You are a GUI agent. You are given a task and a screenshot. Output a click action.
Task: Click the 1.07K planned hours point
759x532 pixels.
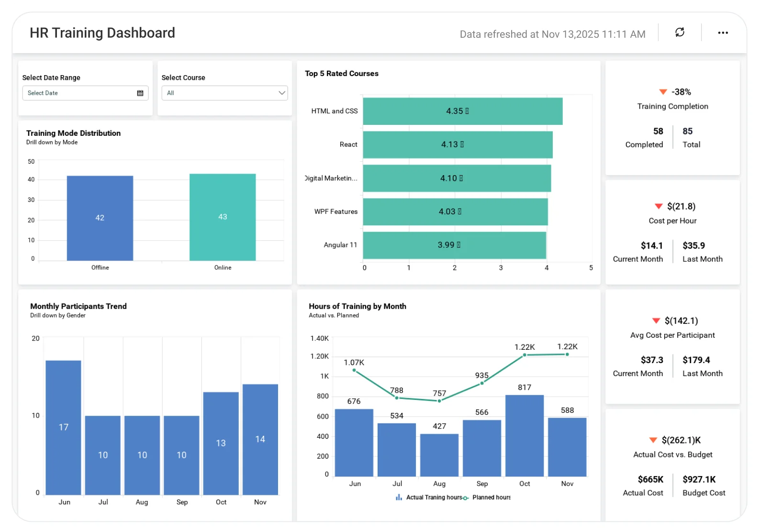[x=354, y=370]
